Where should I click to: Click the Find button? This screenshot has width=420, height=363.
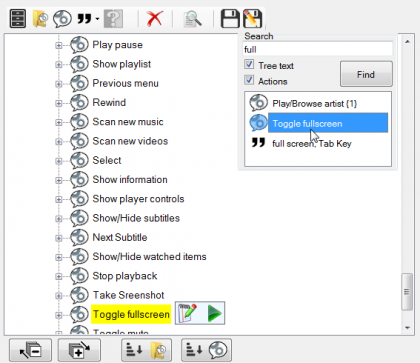(366, 74)
